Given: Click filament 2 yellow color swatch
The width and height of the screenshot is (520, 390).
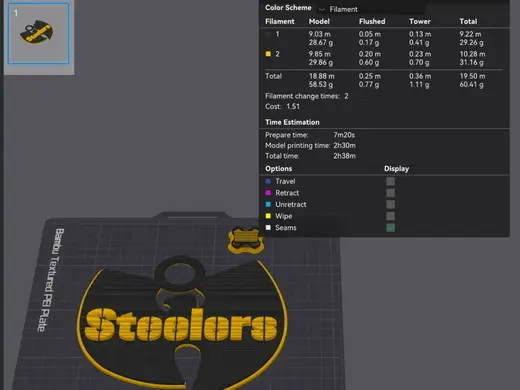Looking at the screenshot, I should pos(268,54).
